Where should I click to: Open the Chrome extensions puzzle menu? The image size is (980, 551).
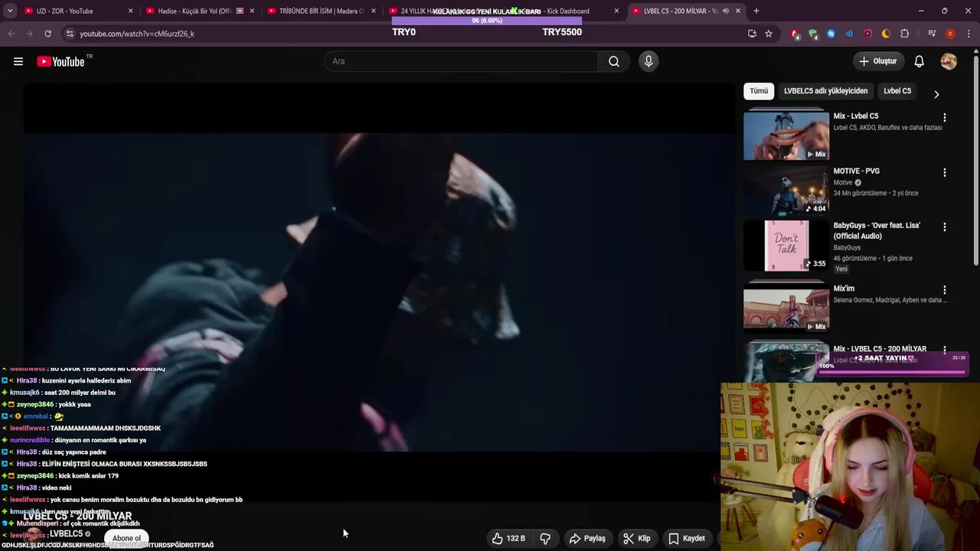pyautogui.click(x=905, y=34)
